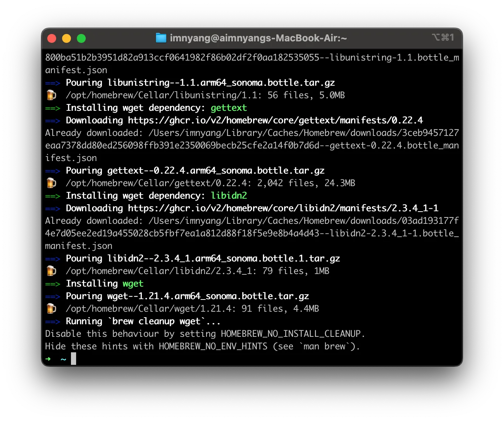Click the green prompt arrow on the last line
504x421 pixels.
coord(48,359)
